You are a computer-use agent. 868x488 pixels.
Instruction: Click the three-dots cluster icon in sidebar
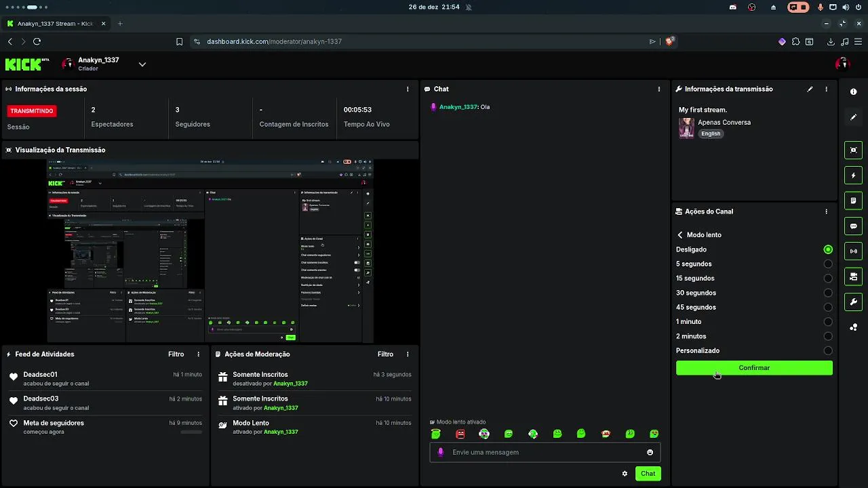coord(853,327)
